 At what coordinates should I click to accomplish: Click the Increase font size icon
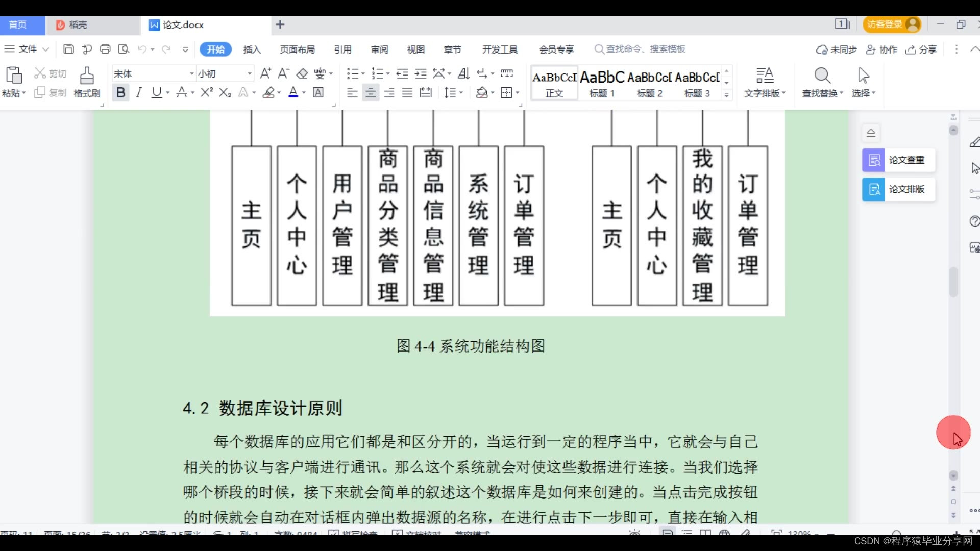pos(265,73)
